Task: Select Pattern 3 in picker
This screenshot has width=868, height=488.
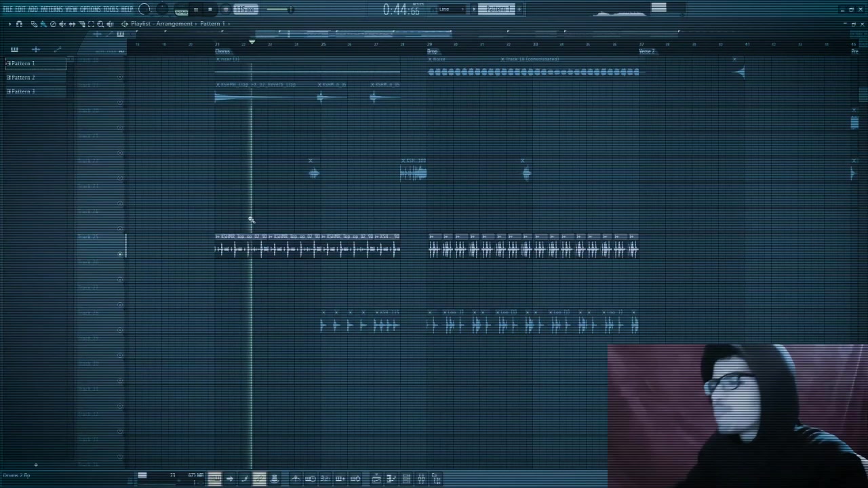Action: click(x=36, y=91)
